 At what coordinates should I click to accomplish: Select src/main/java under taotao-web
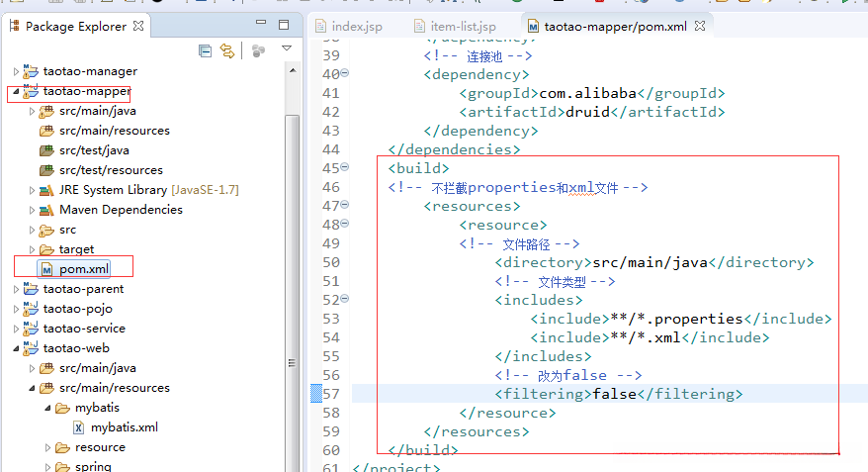pyautogui.click(x=98, y=368)
